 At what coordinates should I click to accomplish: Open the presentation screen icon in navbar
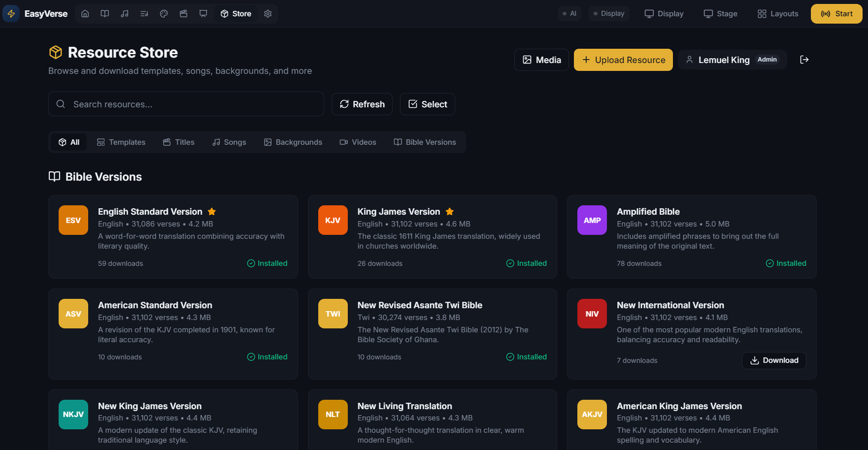203,14
